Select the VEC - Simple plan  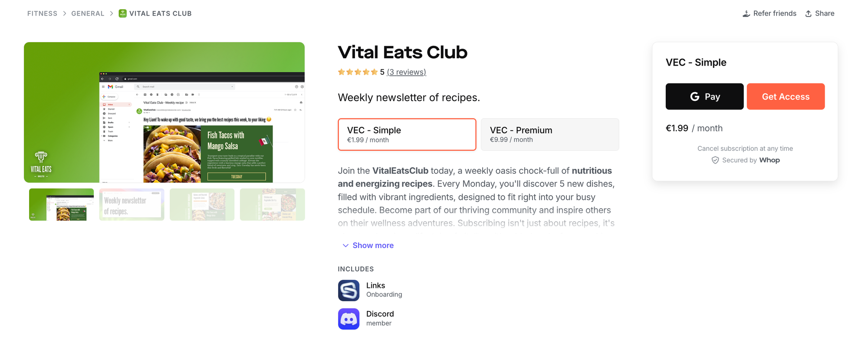pyautogui.click(x=407, y=134)
